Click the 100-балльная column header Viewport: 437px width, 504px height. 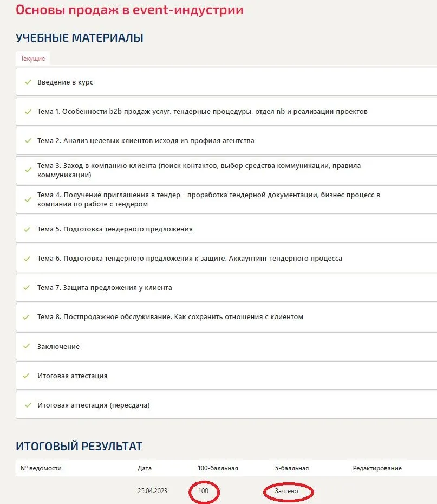pos(218,468)
